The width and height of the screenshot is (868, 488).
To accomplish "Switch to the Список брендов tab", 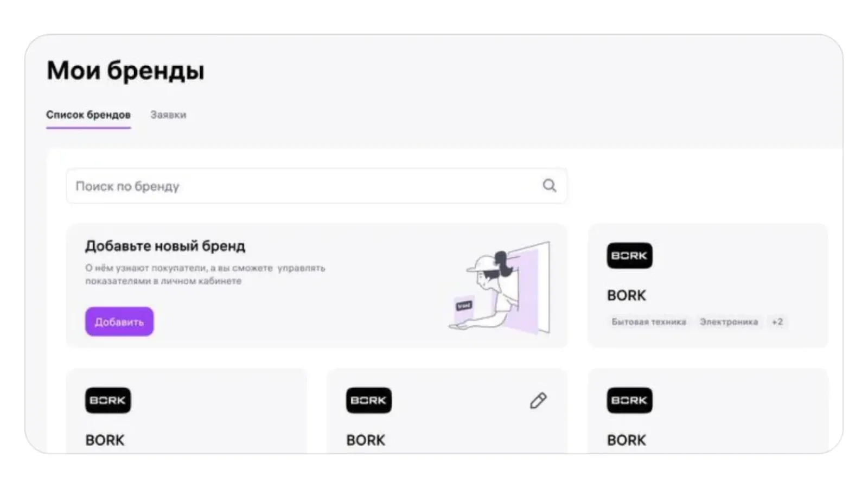I will point(88,115).
